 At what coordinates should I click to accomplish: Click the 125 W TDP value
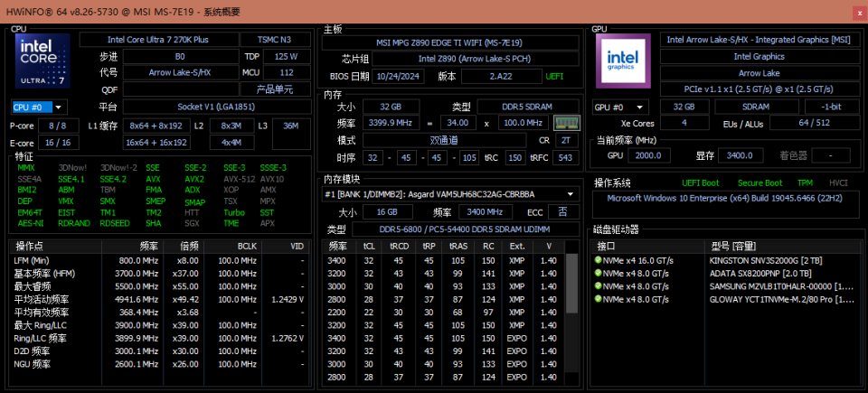pyautogui.click(x=286, y=56)
